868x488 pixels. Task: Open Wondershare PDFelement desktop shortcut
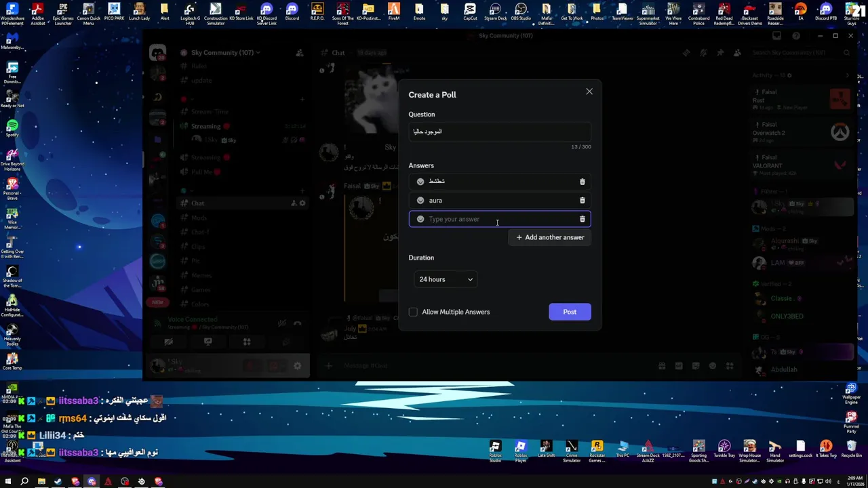click(12, 14)
